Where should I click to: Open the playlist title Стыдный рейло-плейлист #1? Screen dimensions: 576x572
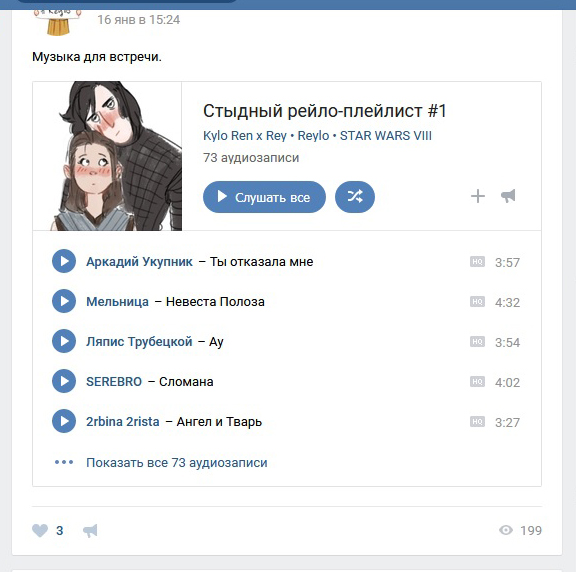point(325,111)
